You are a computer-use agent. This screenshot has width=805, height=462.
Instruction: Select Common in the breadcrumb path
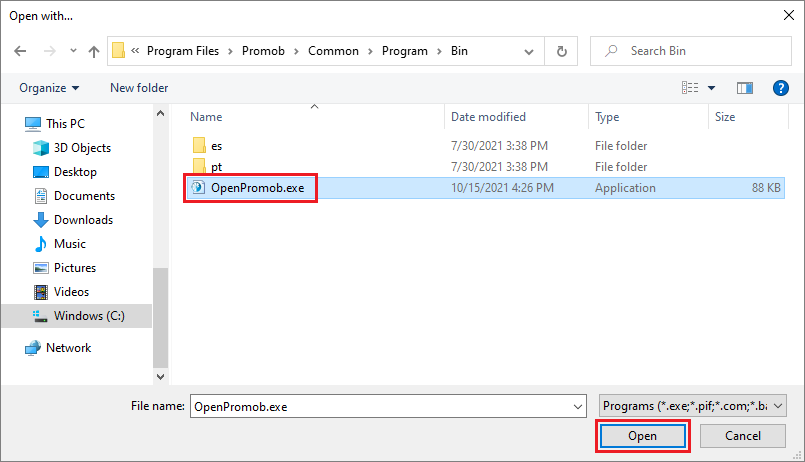[x=333, y=51]
